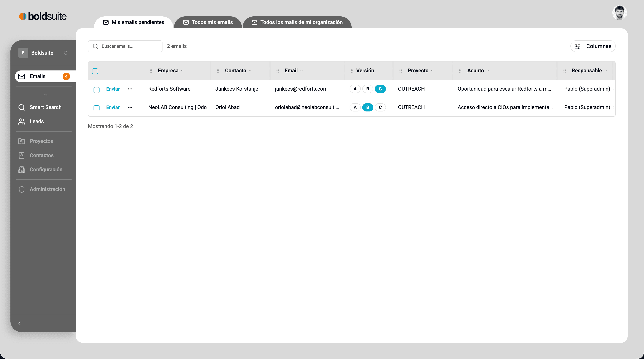
Task: Open the Columnas settings button
Action: tap(593, 46)
